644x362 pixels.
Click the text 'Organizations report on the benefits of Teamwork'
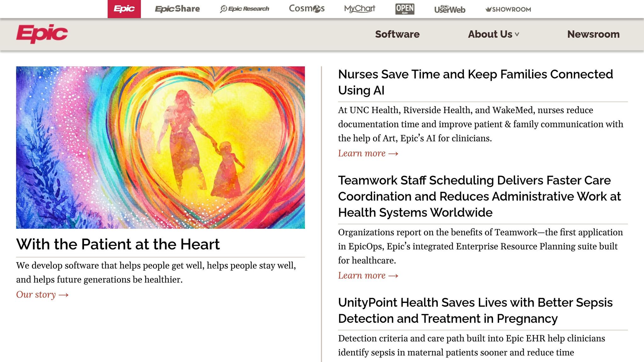[x=437, y=232]
